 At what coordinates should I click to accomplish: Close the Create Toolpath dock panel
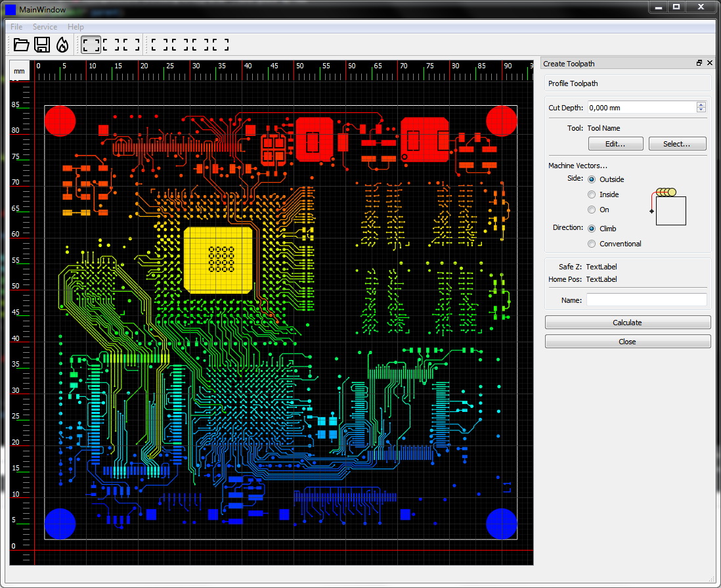pyautogui.click(x=710, y=63)
